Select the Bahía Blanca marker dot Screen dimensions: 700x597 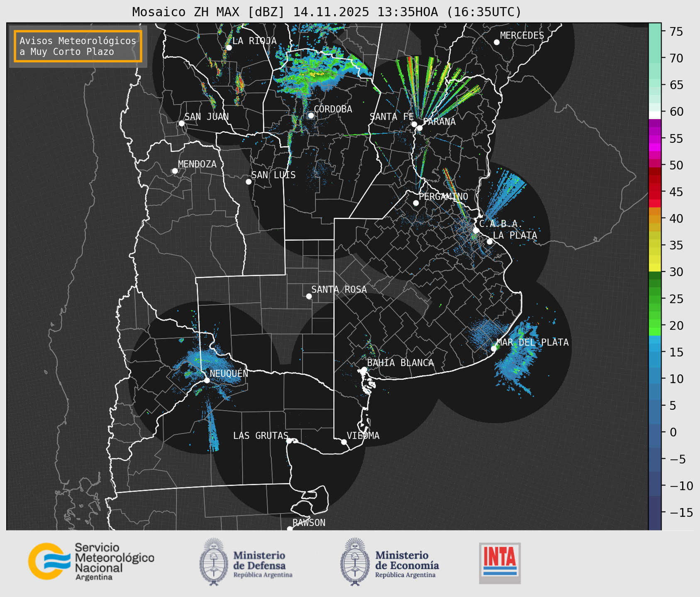364,369
